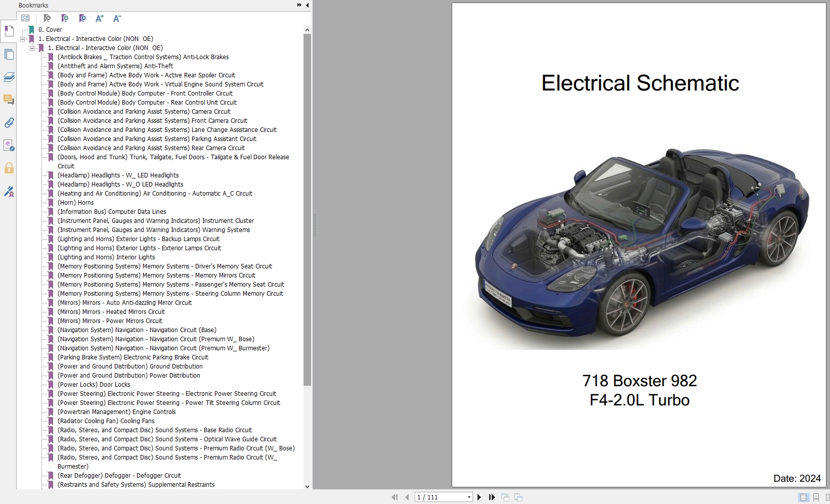Open the Layers panel in sidebar
The height and width of the screenshot is (504, 830).
[x=9, y=77]
